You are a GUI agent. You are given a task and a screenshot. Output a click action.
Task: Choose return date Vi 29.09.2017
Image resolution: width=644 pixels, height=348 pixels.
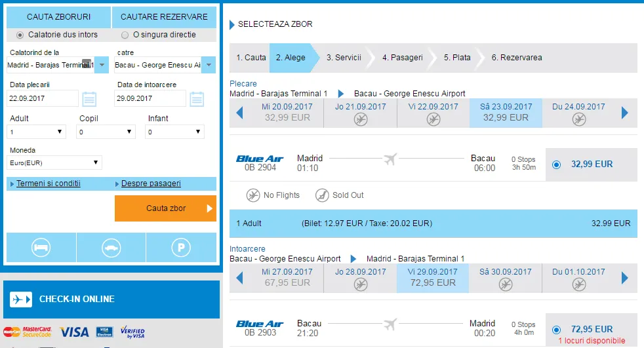[x=433, y=277]
